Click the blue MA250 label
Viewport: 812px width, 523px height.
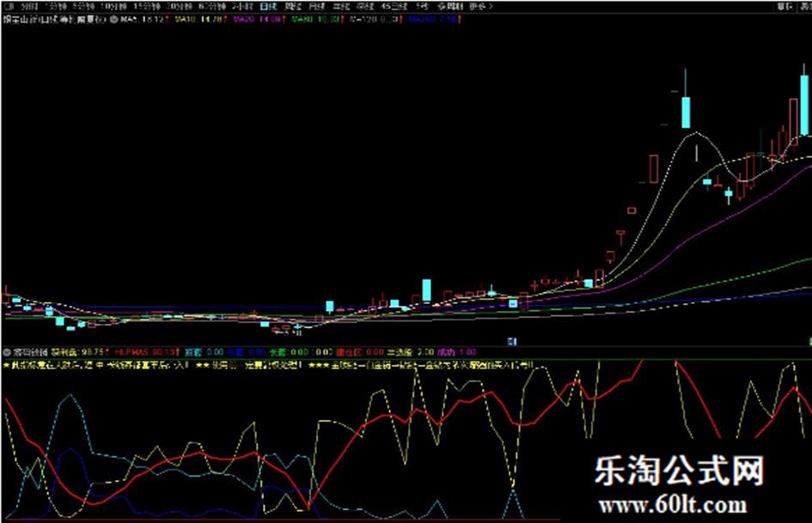434,19
